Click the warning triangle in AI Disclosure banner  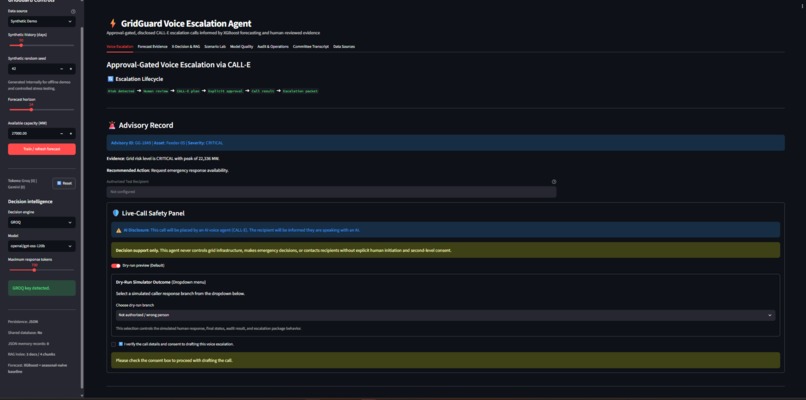coord(119,230)
